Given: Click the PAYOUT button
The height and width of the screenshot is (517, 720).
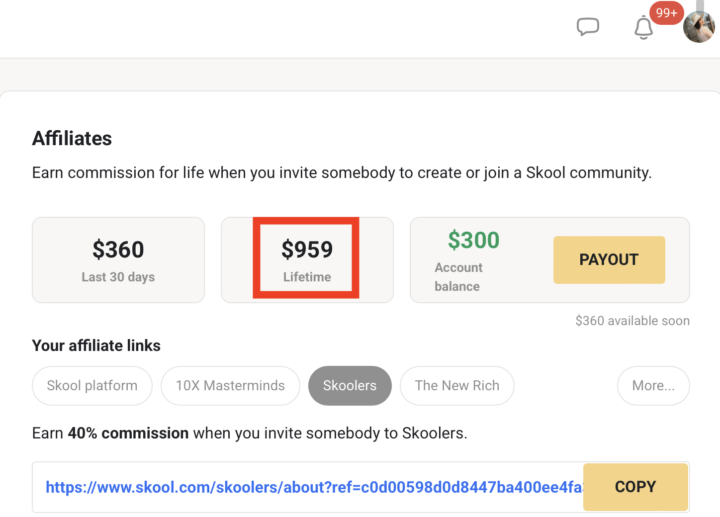Looking at the screenshot, I should coord(608,260).
